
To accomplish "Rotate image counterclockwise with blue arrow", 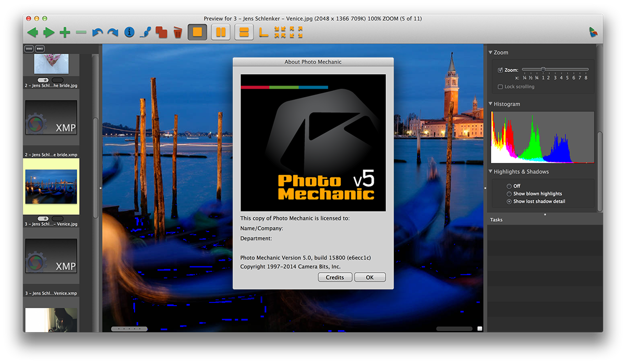I will pyautogui.click(x=97, y=33).
